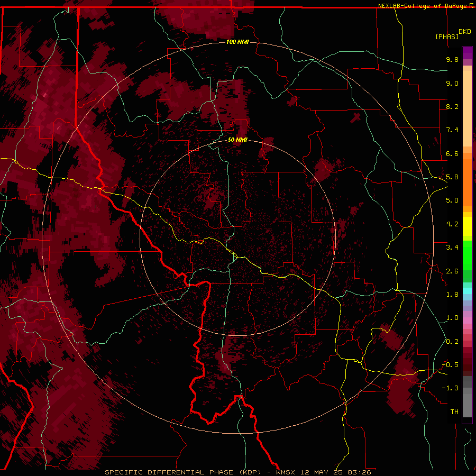
Task: Click the KMSX radar site identifier
Action: pyautogui.click(x=286, y=472)
